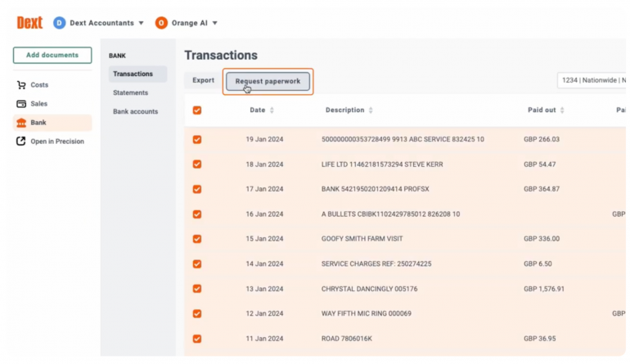630x364 pixels.
Task: Click the Paid out column header
Action: click(542, 110)
